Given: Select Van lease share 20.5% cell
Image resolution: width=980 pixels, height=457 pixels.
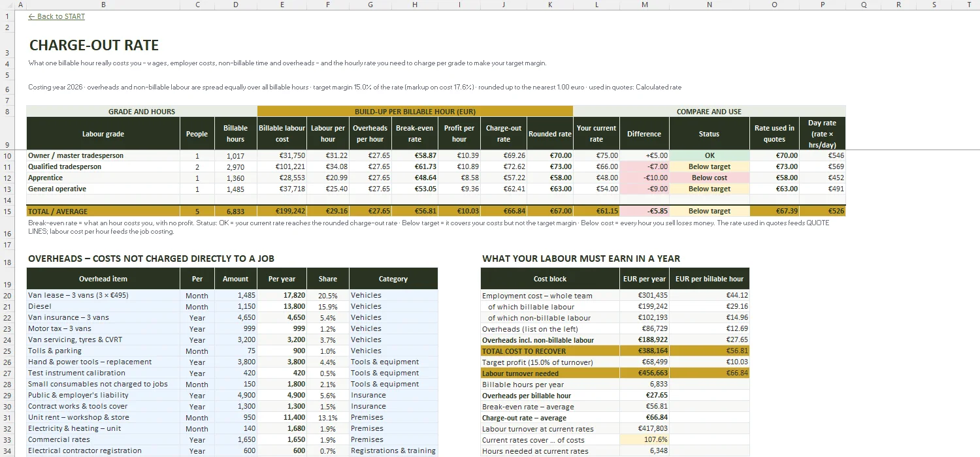Looking at the screenshot, I should point(328,295).
